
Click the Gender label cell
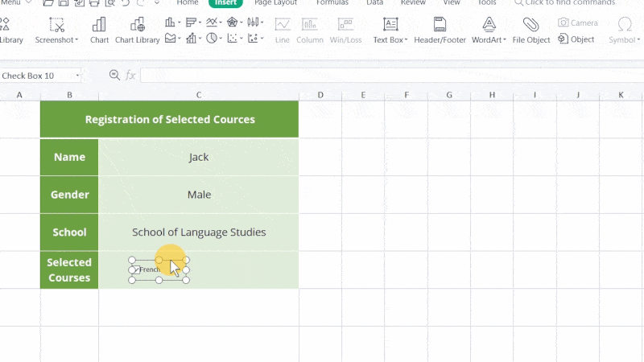(69, 195)
